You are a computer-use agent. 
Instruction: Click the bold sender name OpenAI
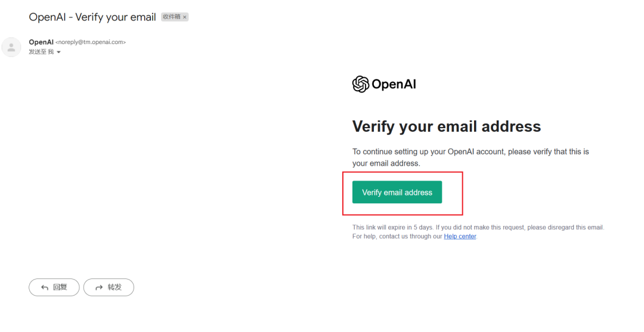41,42
